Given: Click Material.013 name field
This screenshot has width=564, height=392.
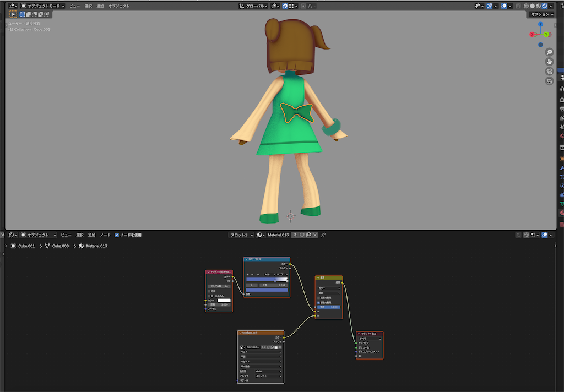Looking at the screenshot, I should [x=278, y=235].
